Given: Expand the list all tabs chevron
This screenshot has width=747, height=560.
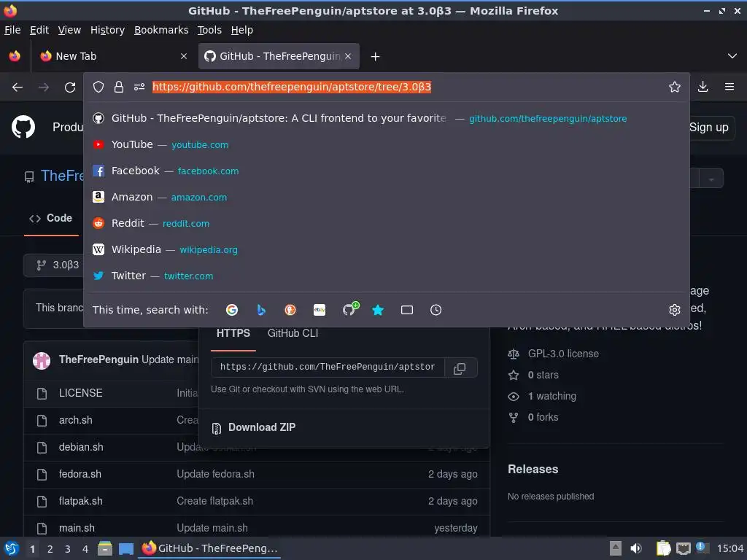Looking at the screenshot, I should (x=732, y=56).
